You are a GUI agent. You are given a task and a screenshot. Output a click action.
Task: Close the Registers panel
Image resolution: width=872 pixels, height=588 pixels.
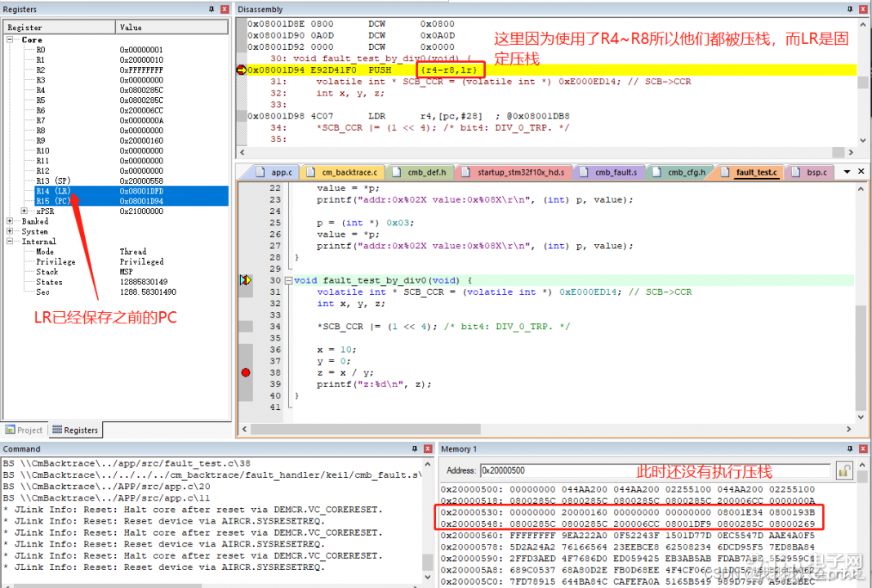pos(225,10)
